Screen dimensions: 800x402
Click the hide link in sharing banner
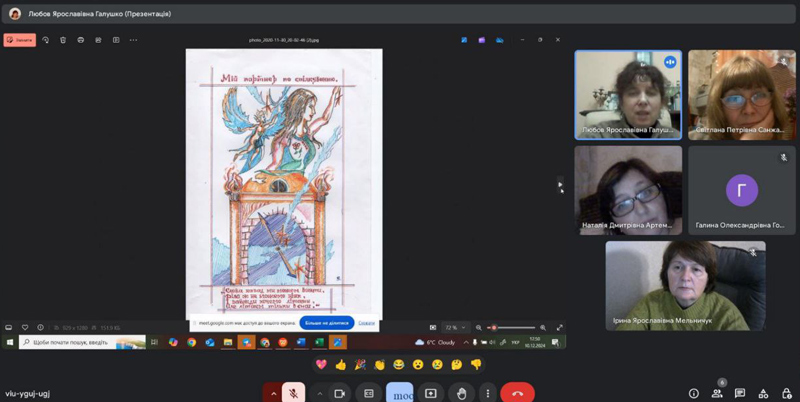point(366,323)
